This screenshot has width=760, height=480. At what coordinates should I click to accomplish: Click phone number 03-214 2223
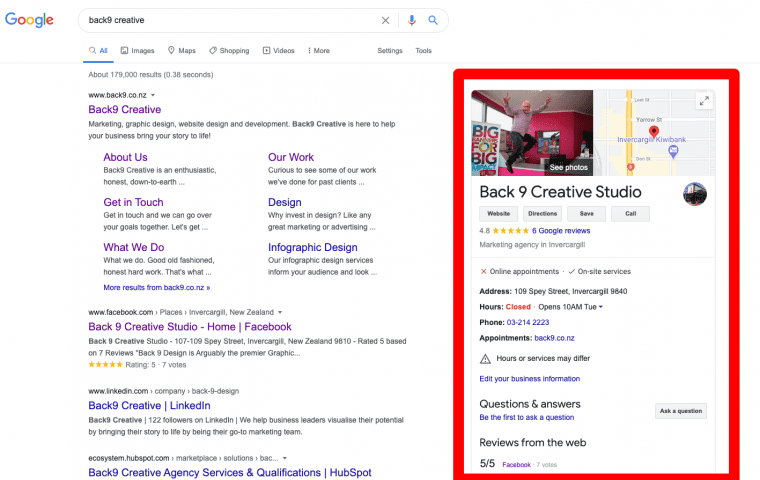pos(528,322)
